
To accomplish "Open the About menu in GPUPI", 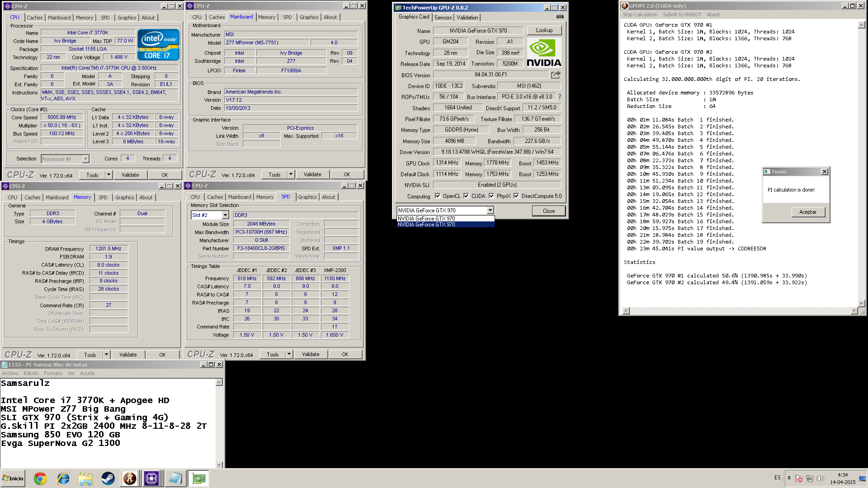I will pos(713,14).
